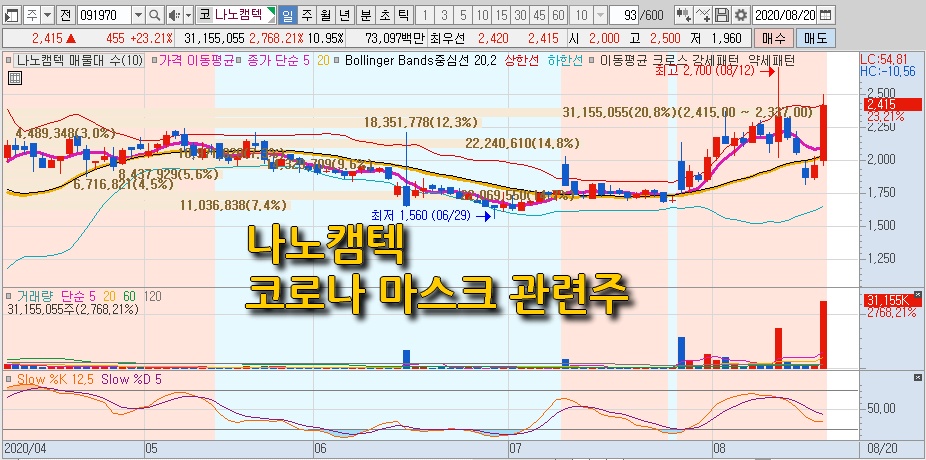Click the 매도 (sell) button

click(816, 38)
